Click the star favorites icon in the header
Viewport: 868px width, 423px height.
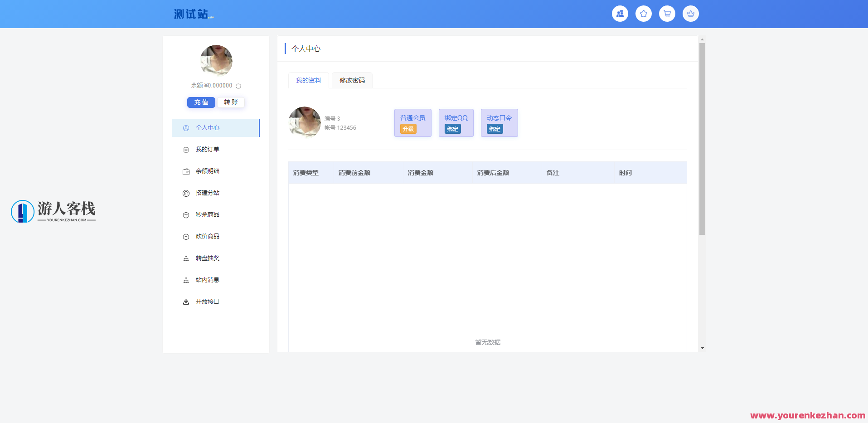[x=643, y=14]
